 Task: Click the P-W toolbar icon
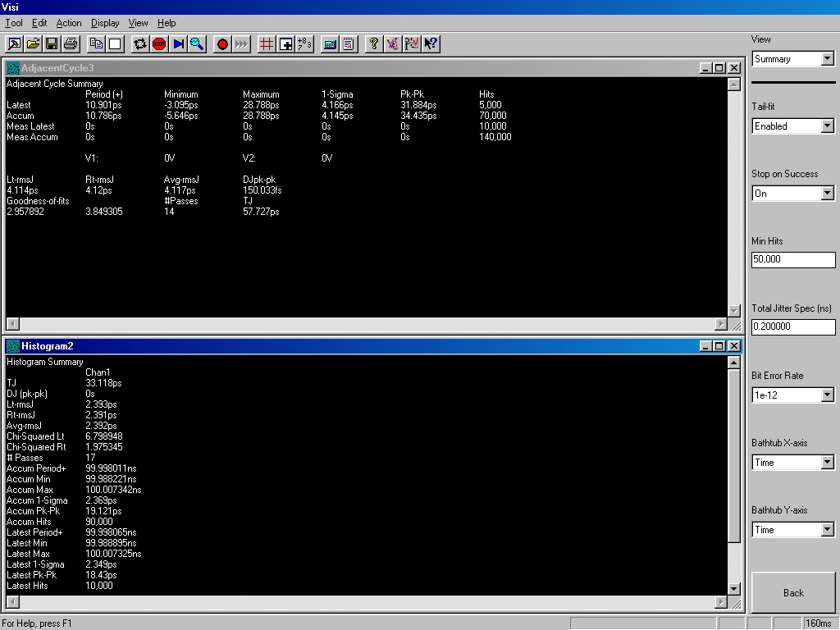point(412,44)
